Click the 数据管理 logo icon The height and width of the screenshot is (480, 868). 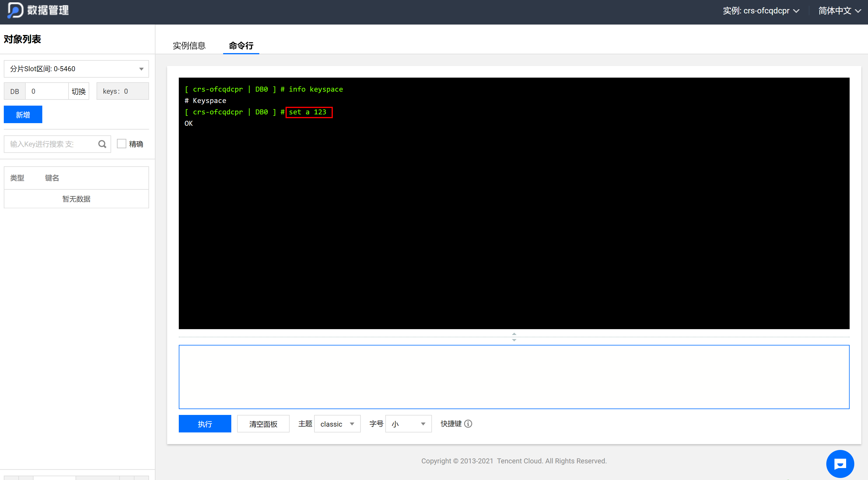pyautogui.click(x=15, y=10)
